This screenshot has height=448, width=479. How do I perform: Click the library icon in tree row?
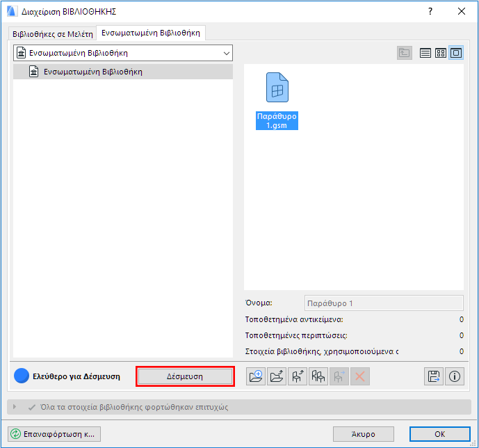33,72
